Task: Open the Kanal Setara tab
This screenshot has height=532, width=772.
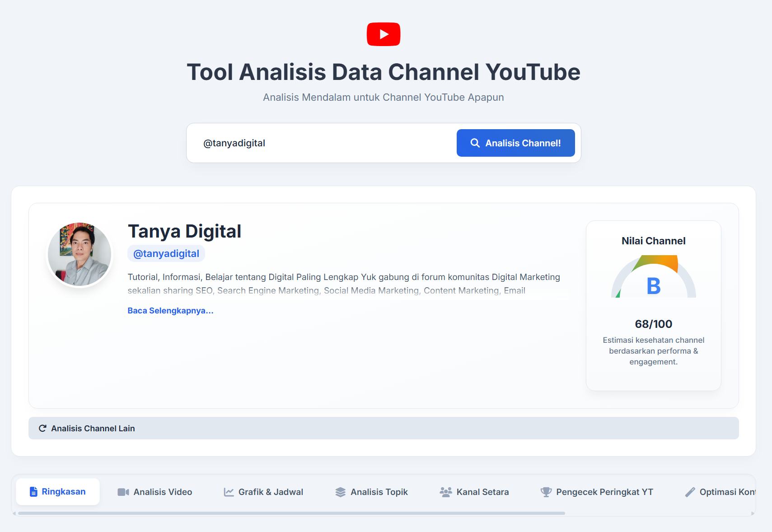Action: pyautogui.click(x=474, y=492)
